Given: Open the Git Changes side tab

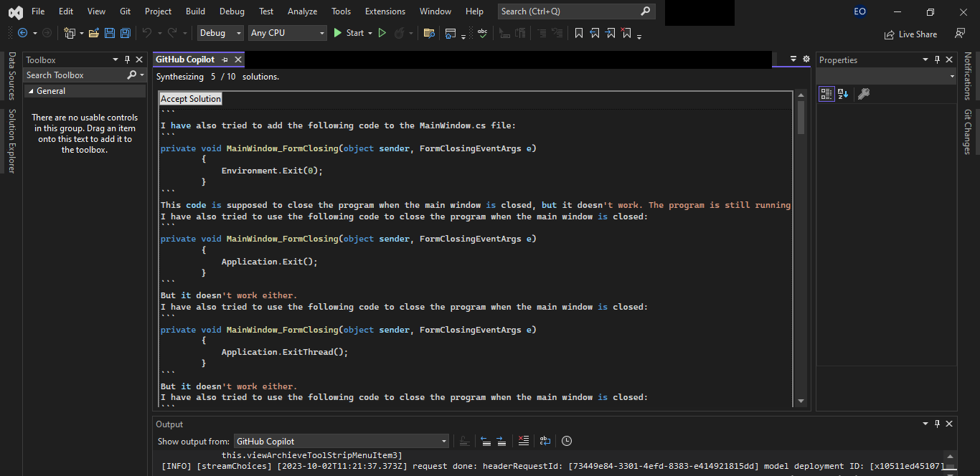Looking at the screenshot, I should 968,132.
